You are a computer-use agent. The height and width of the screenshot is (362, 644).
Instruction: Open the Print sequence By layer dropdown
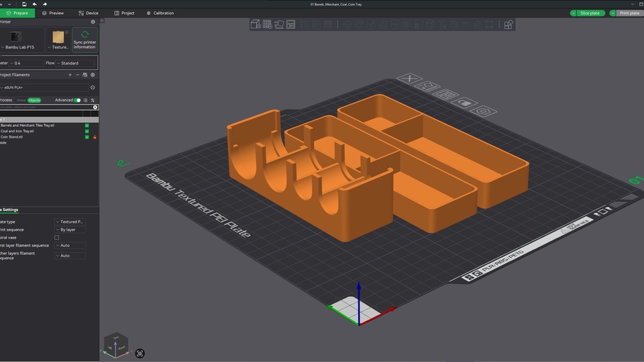(x=70, y=230)
